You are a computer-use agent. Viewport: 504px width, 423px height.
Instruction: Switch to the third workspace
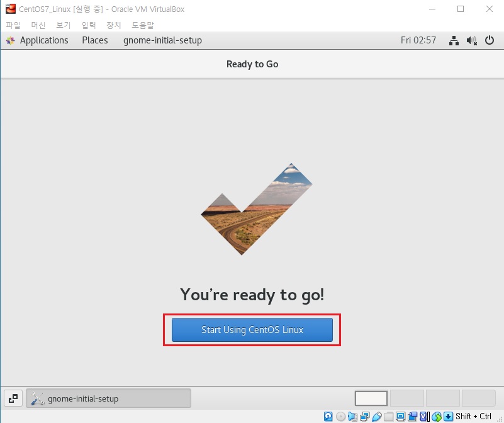tap(443, 398)
